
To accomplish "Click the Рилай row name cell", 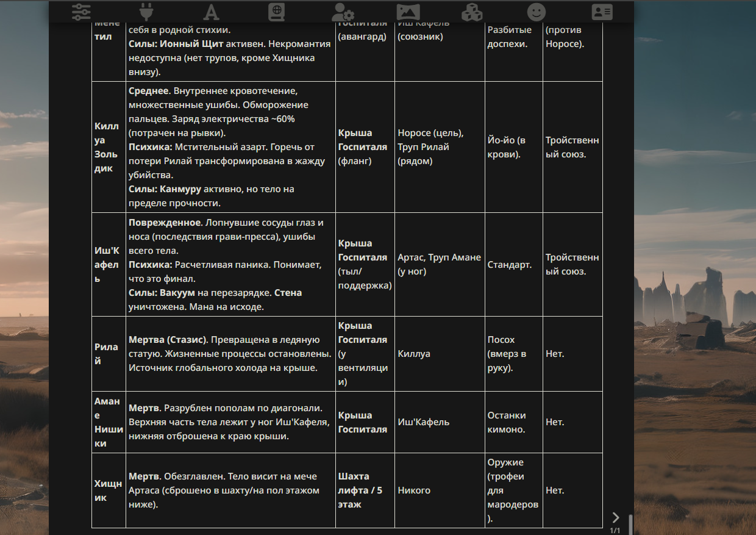I will click(x=109, y=354).
